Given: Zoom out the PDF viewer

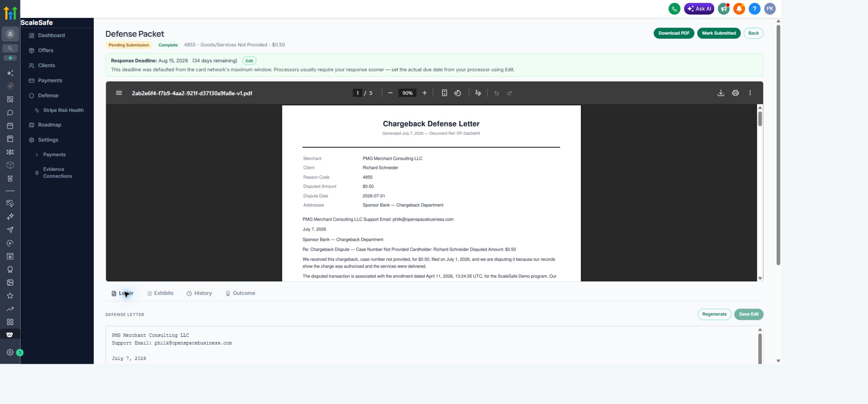Looking at the screenshot, I should pos(390,93).
